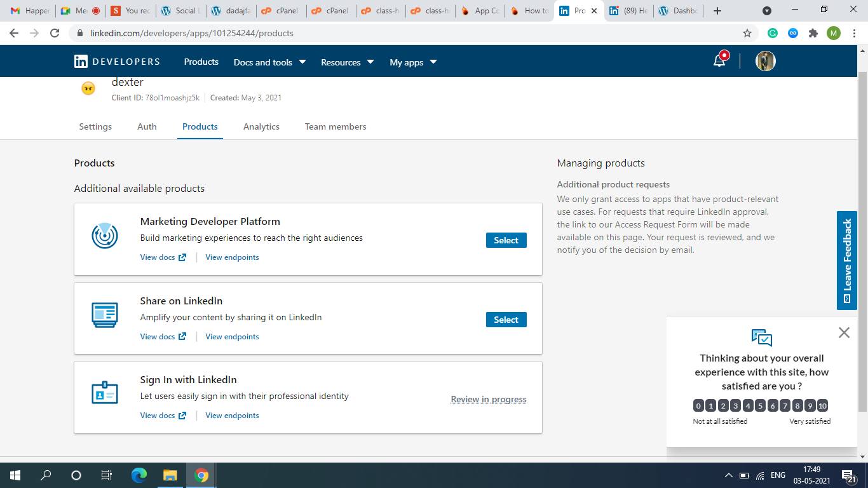The height and width of the screenshot is (488, 868).
Task: Pick satisfaction rating 5 in survey
Action: coord(761,406)
